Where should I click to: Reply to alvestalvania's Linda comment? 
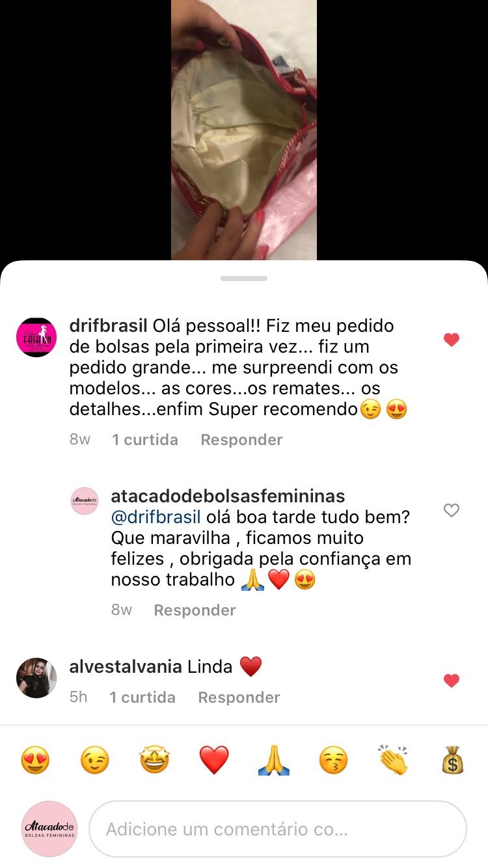pyautogui.click(x=239, y=698)
